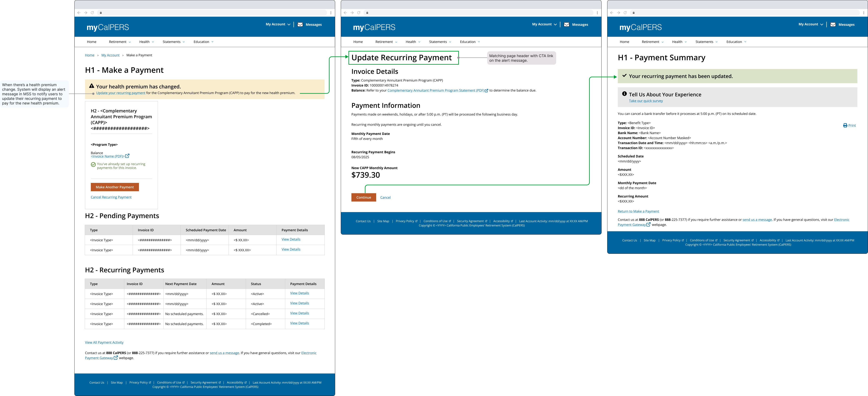Click external link icon beside CAPP Statement PDF
Screen dimensions: 868x396
coord(486,91)
